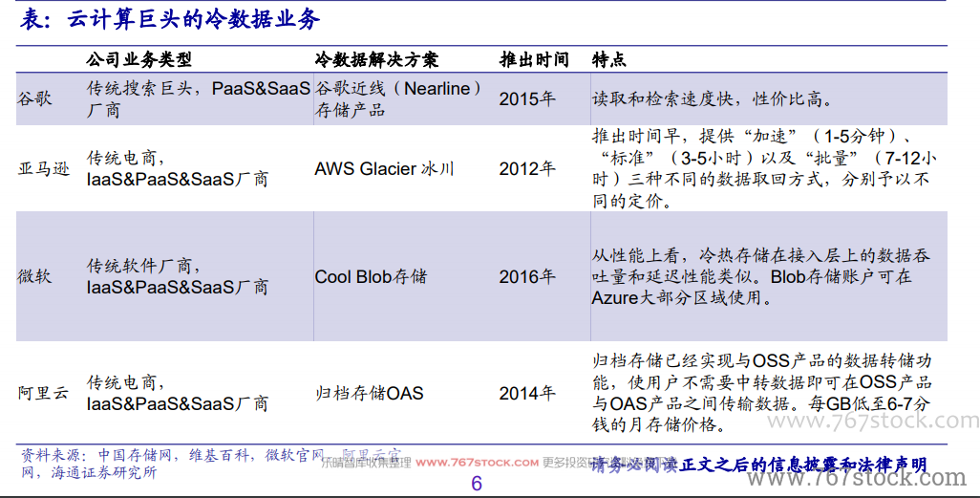Click the cell 'AWS Glacier 冰川'
980x498 pixels.
pos(384,169)
